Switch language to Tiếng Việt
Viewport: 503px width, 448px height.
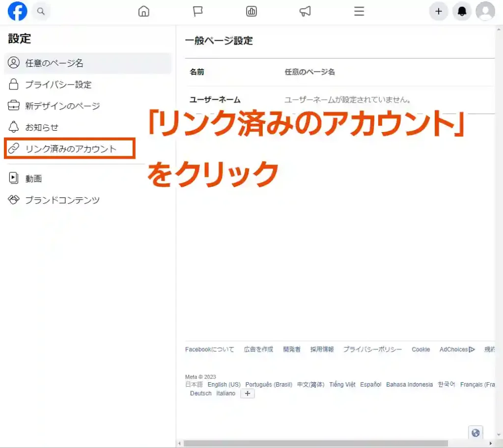pos(342,385)
